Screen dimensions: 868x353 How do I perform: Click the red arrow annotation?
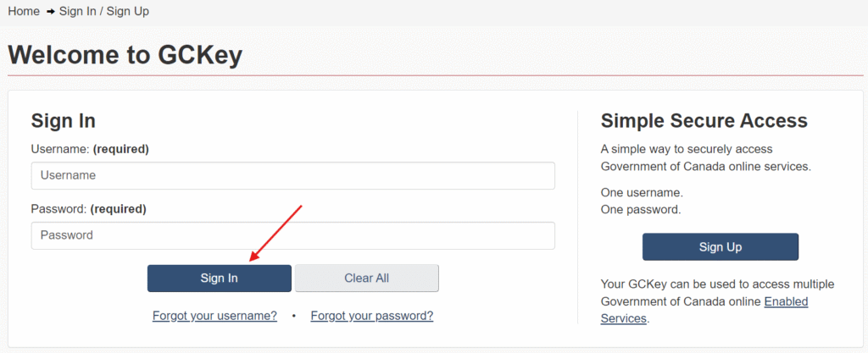coord(275,233)
